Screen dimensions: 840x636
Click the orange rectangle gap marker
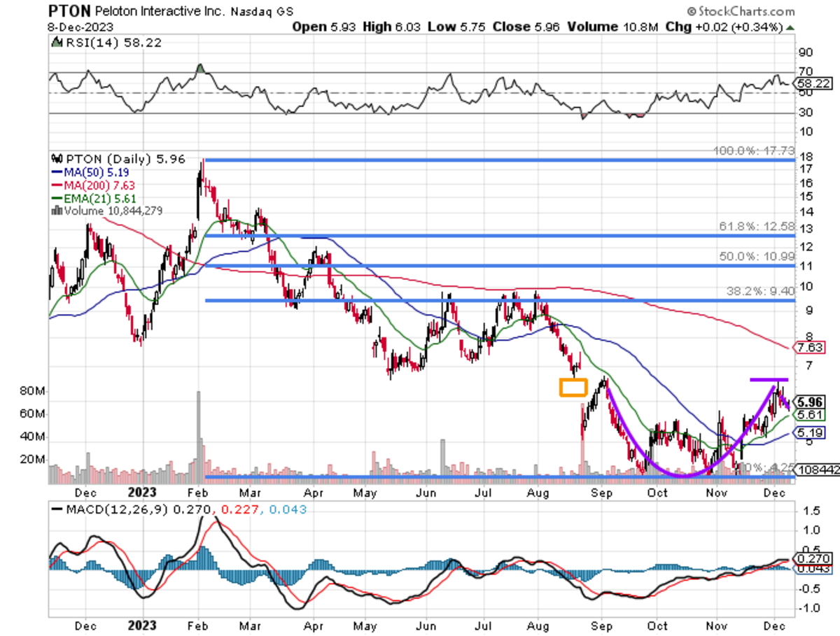(x=573, y=388)
